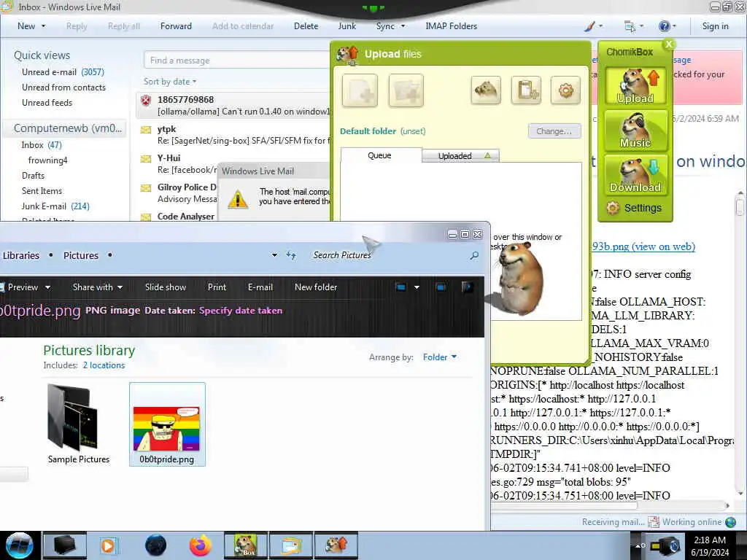Click the Change... button for default folder
747x560 pixels.
tap(554, 131)
